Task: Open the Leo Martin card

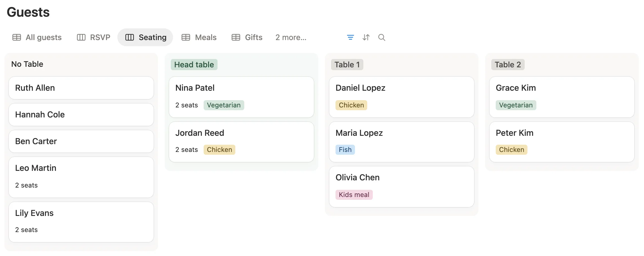Action: pyautogui.click(x=81, y=177)
